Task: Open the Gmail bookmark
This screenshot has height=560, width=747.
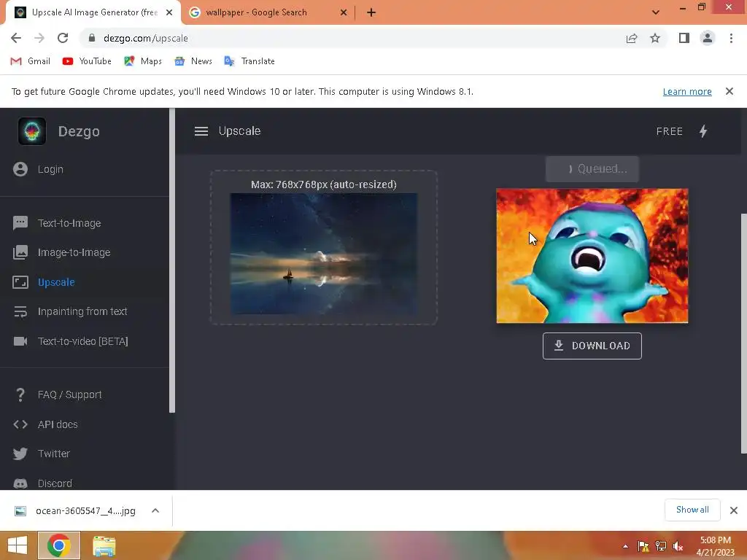Action: click(x=31, y=61)
